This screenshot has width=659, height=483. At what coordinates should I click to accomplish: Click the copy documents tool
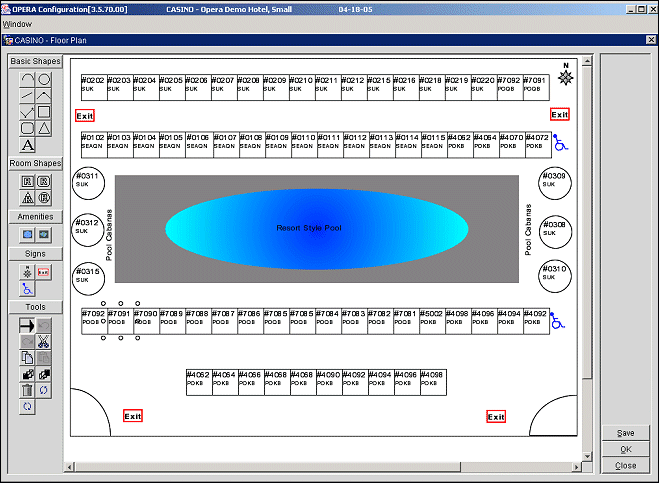click(28, 358)
